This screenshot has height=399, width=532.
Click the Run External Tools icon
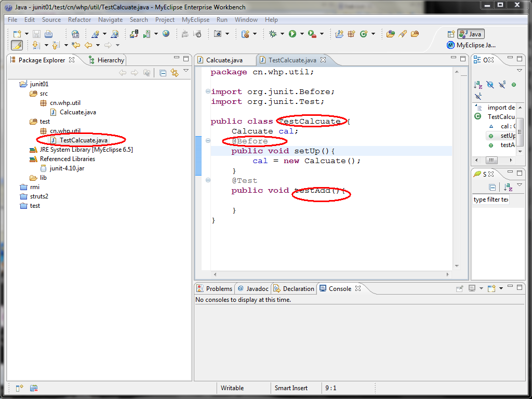(x=312, y=34)
